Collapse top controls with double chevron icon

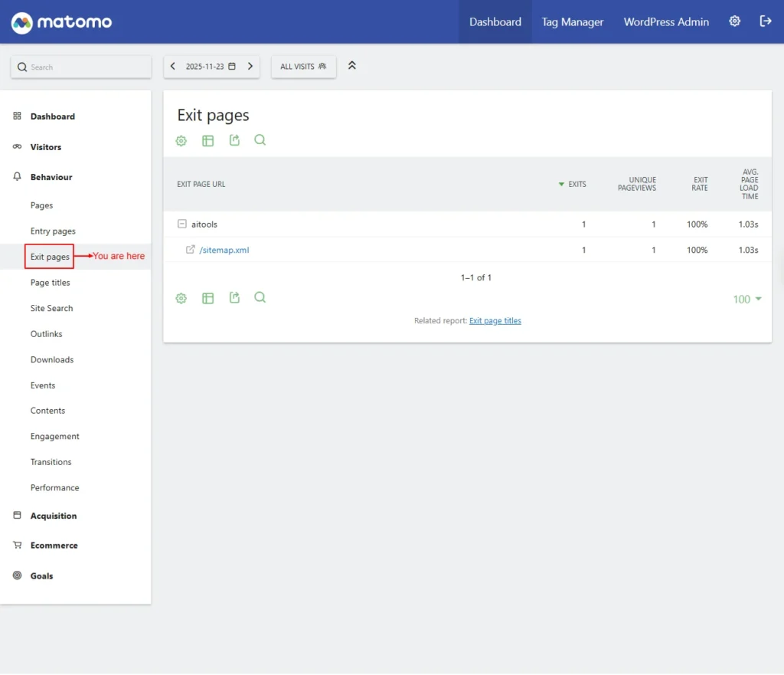pos(352,66)
